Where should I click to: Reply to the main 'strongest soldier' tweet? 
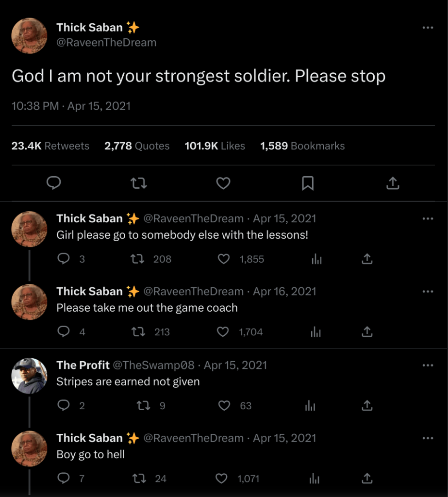click(x=53, y=183)
